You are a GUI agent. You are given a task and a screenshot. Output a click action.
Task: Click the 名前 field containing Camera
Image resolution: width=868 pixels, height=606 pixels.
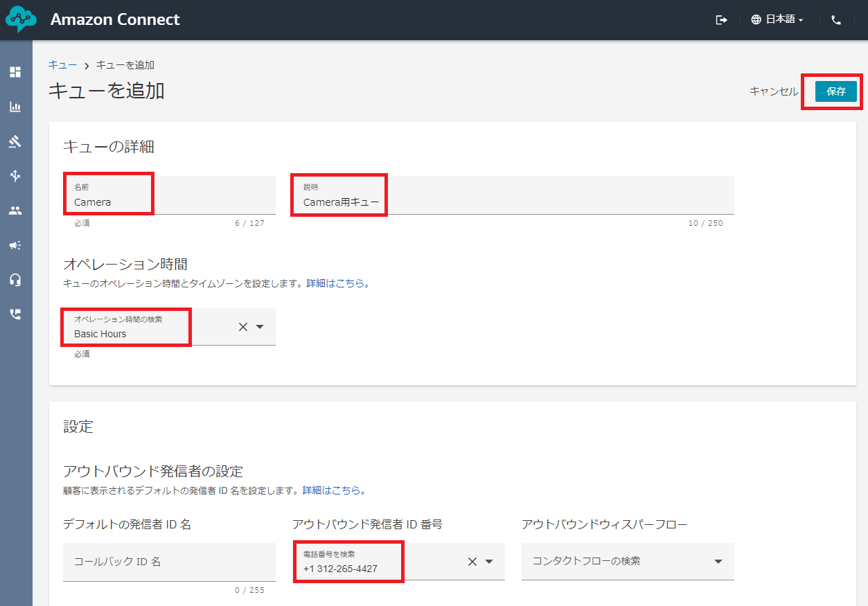(x=169, y=195)
